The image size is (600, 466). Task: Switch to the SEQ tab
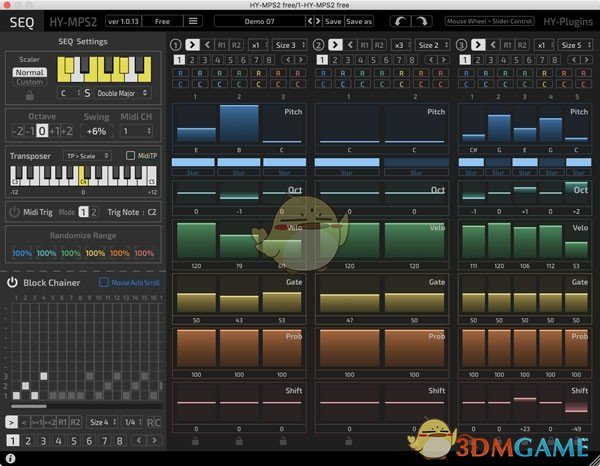pyautogui.click(x=22, y=22)
